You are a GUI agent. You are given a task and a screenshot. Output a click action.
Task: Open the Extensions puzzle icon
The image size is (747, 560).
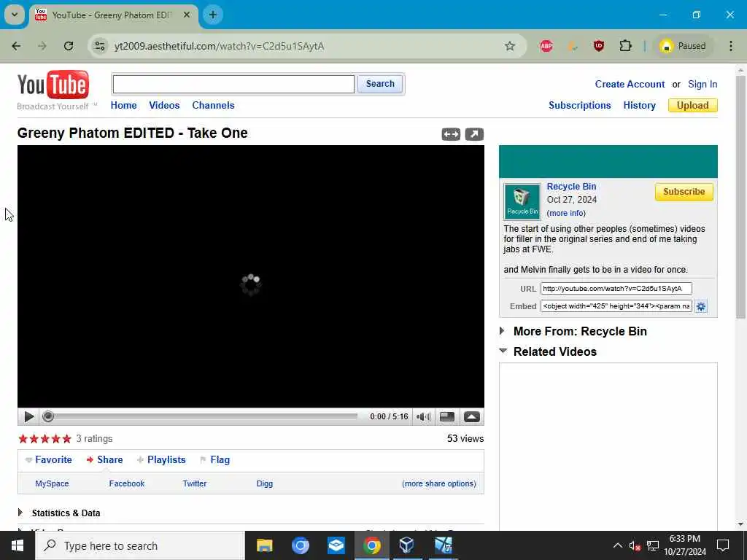(x=625, y=46)
